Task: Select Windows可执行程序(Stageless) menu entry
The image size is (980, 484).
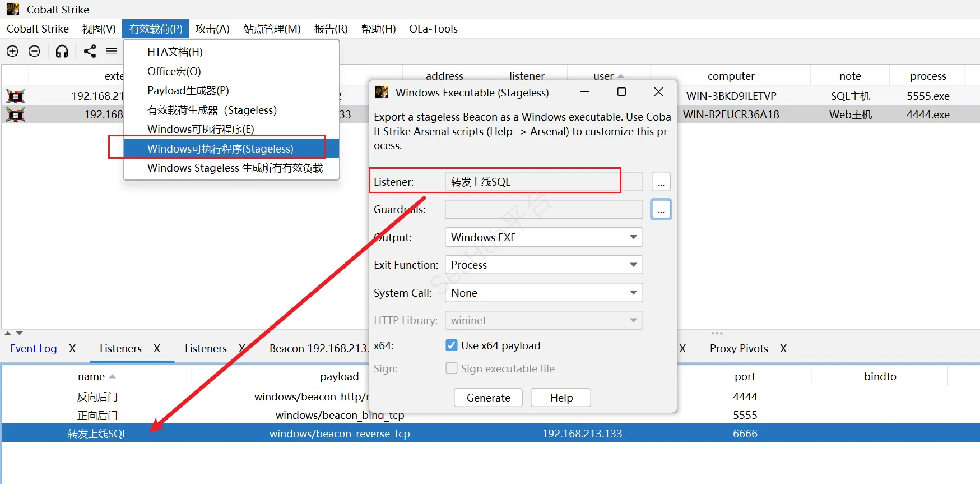Action: click(x=231, y=149)
